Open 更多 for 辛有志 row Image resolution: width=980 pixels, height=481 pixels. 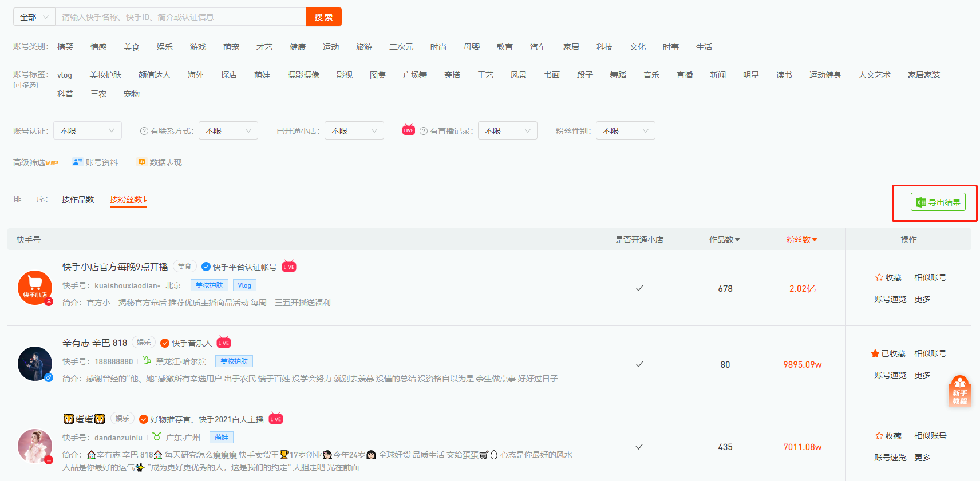click(x=922, y=375)
